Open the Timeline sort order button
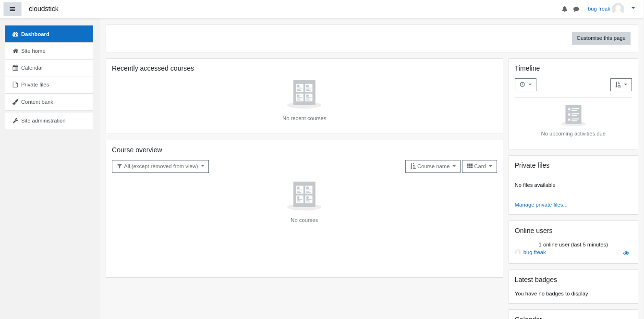This screenshot has width=644, height=319. pyautogui.click(x=621, y=85)
